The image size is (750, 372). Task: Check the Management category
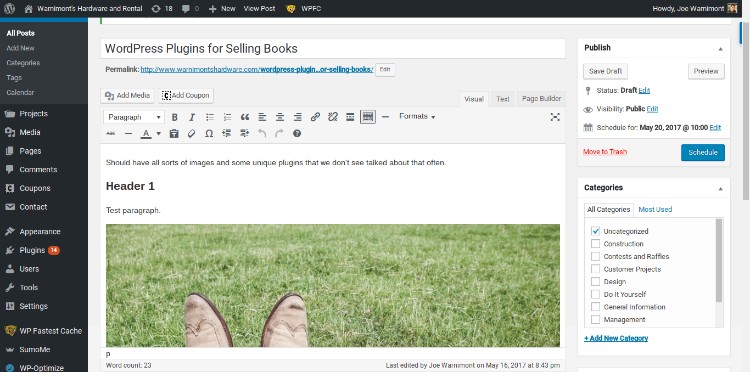[x=596, y=319]
